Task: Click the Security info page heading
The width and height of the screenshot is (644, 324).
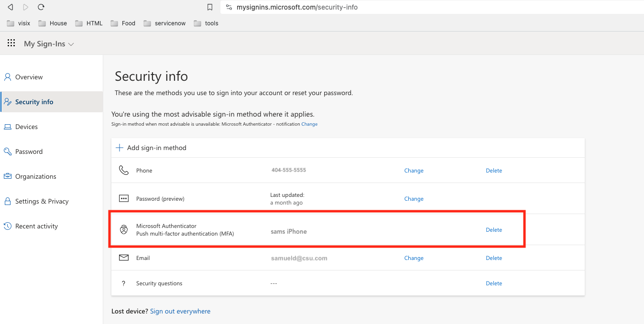Action: [x=152, y=76]
